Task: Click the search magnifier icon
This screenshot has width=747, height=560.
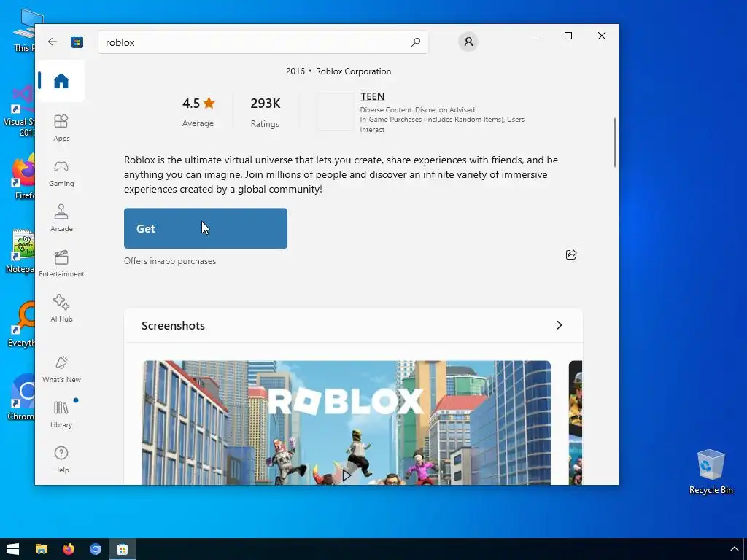Action: (x=415, y=42)
